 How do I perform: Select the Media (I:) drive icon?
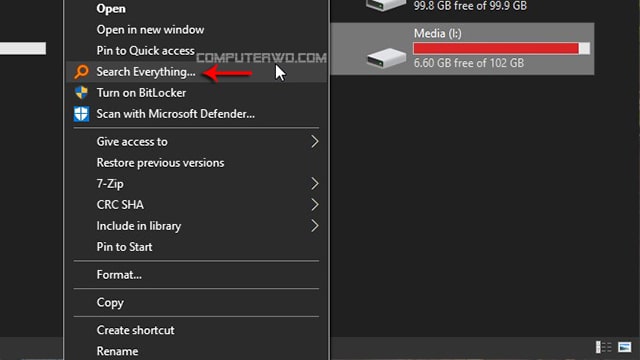(x=386, y=58)
